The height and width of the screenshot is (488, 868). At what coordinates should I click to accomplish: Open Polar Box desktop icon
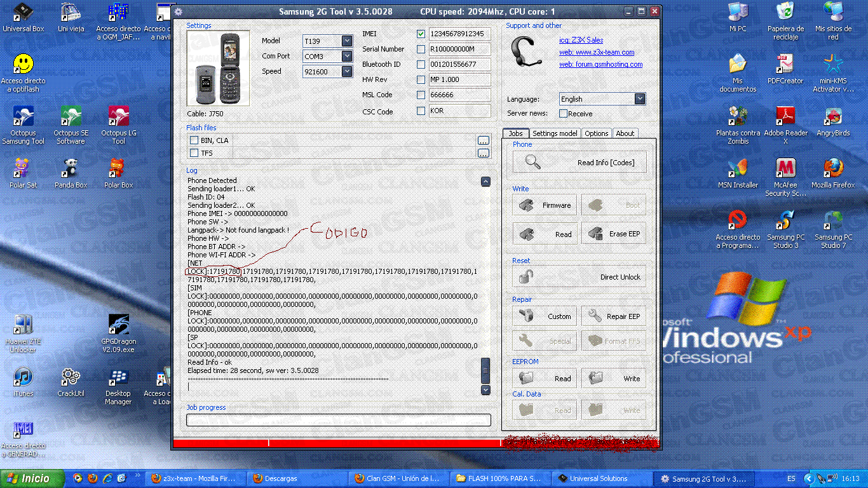119,173
